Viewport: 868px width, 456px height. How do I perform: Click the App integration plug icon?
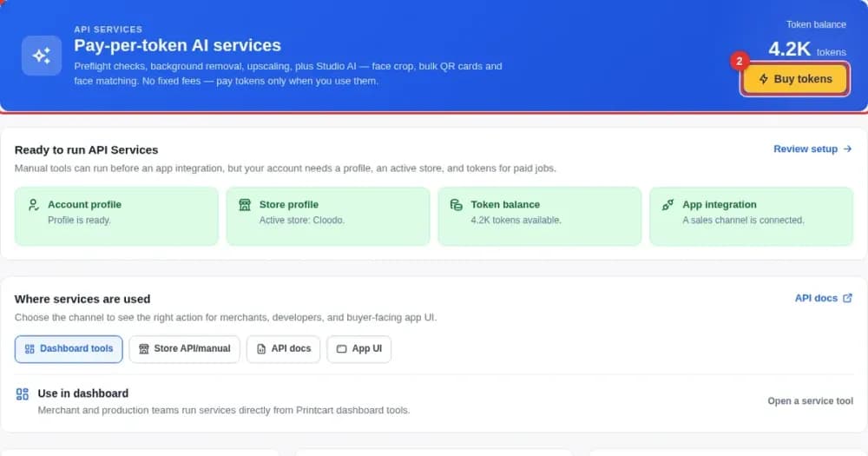click(667, 205)
